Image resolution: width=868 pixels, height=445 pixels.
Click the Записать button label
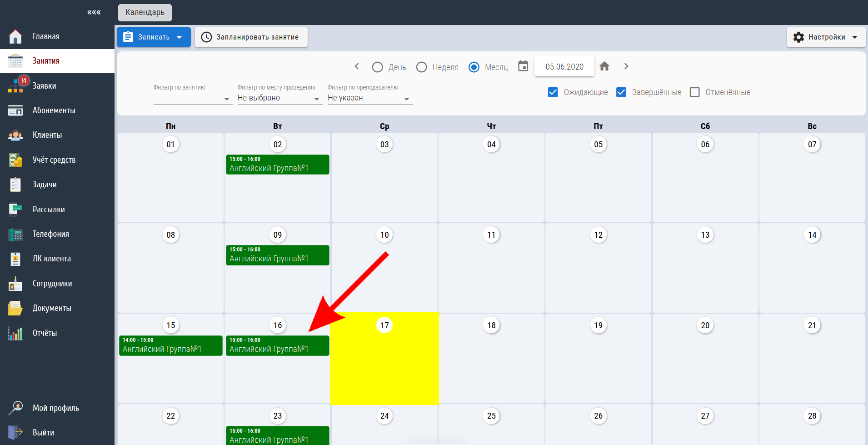coord(154,37)
